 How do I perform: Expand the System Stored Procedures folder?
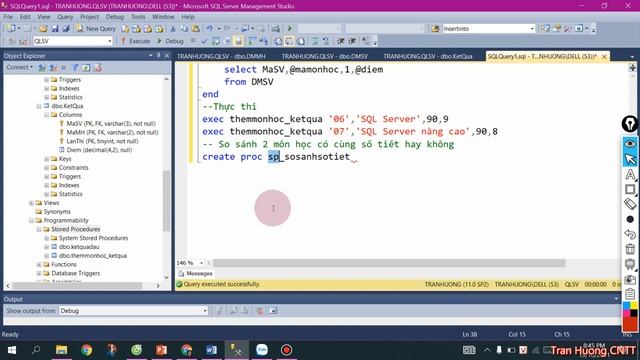point(47,238)
